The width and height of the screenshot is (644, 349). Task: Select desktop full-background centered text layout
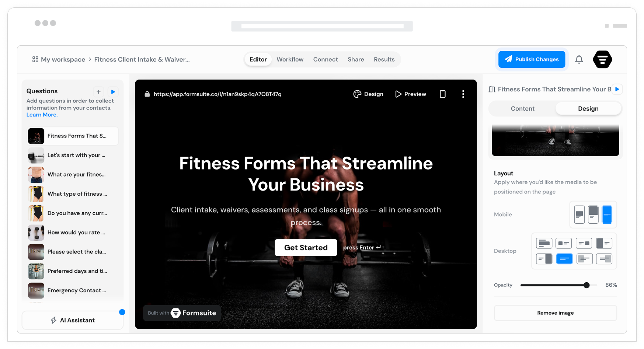[564, 259]
